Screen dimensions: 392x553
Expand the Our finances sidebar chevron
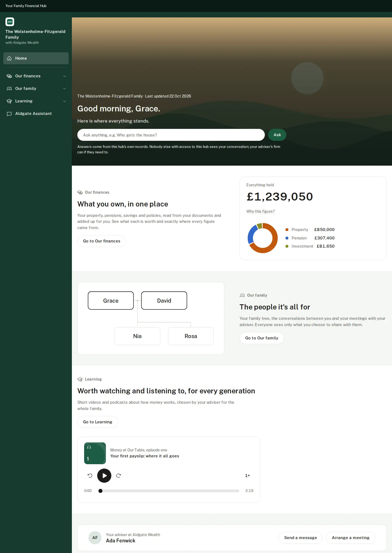pyautogui.click(x=65, y=76)
